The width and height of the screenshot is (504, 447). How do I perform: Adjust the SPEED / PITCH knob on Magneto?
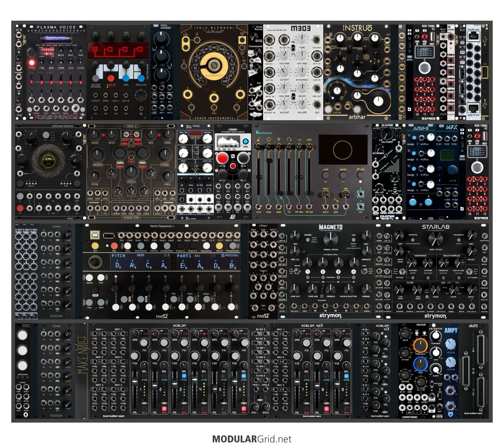click(x=330, y=240)
